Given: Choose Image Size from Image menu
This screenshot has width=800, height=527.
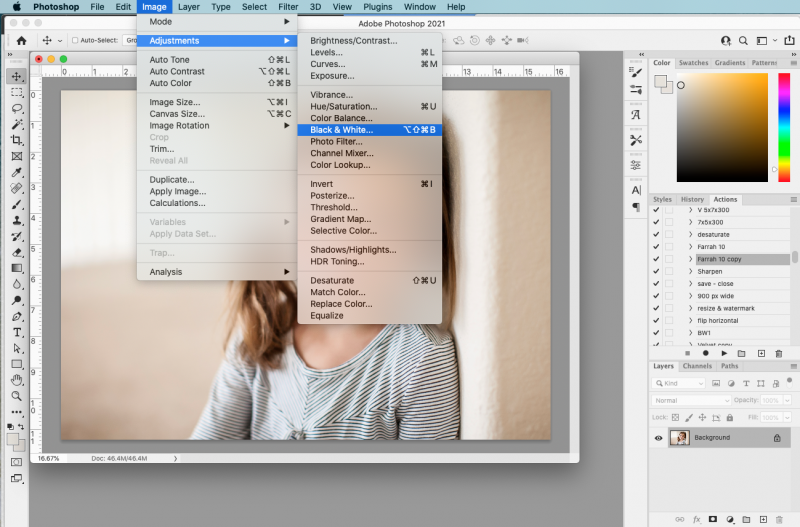Looking at the screenshot, I should coord(218,102).
